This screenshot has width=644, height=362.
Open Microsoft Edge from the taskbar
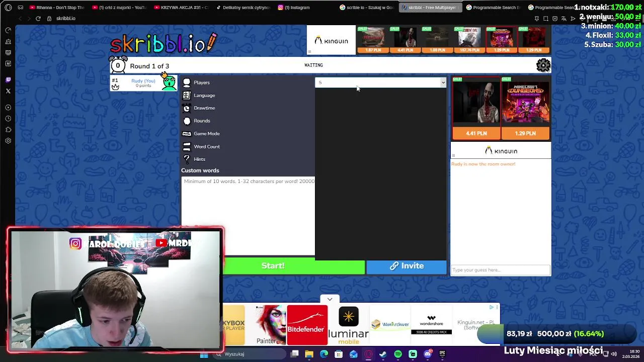click(324, 354)
